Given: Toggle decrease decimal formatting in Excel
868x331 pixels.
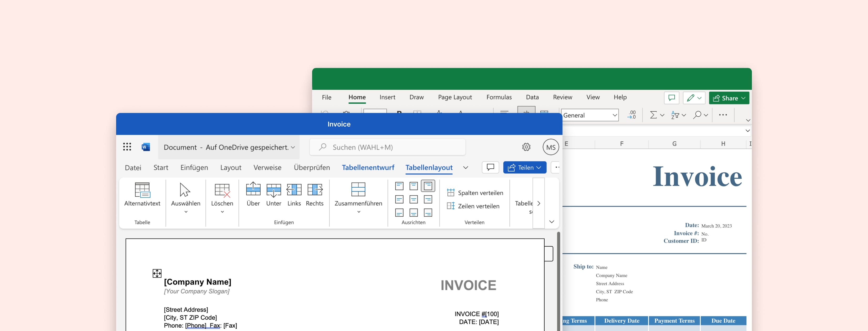Looking at the screenshot, I should click(x=632, y=115).
